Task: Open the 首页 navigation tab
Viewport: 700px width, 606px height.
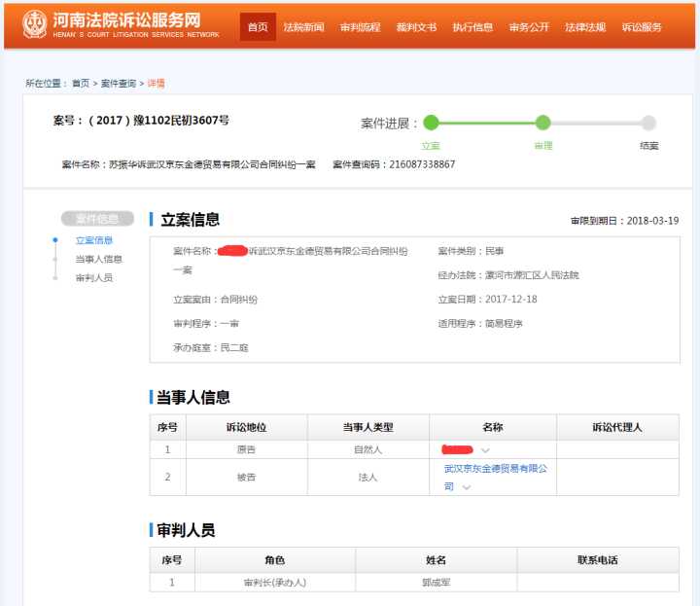Action: (258, 27)
